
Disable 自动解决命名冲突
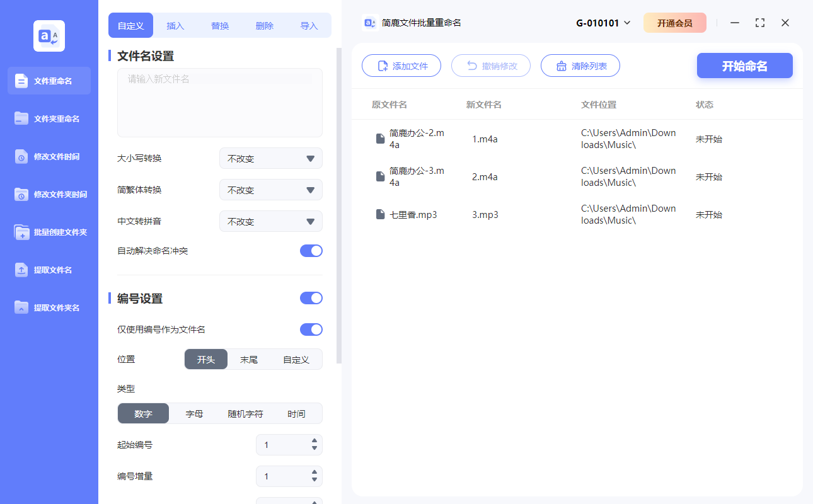[x=311, y=250]
